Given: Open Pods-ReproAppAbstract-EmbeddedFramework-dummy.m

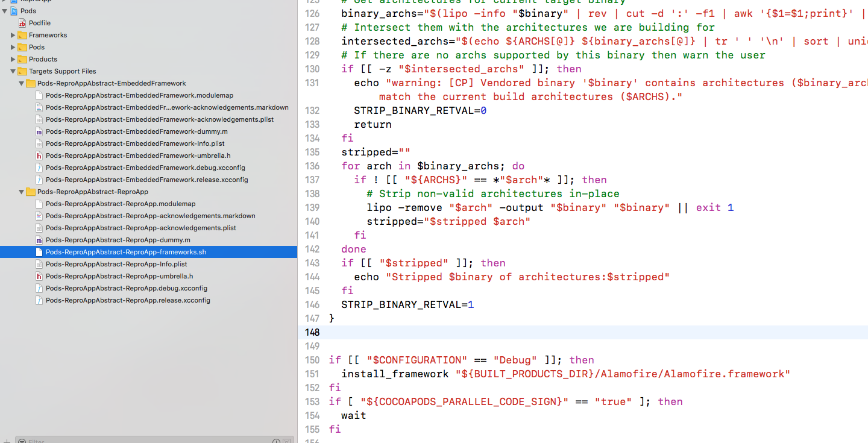Looking at the screenshot, I should click(137, 131).
